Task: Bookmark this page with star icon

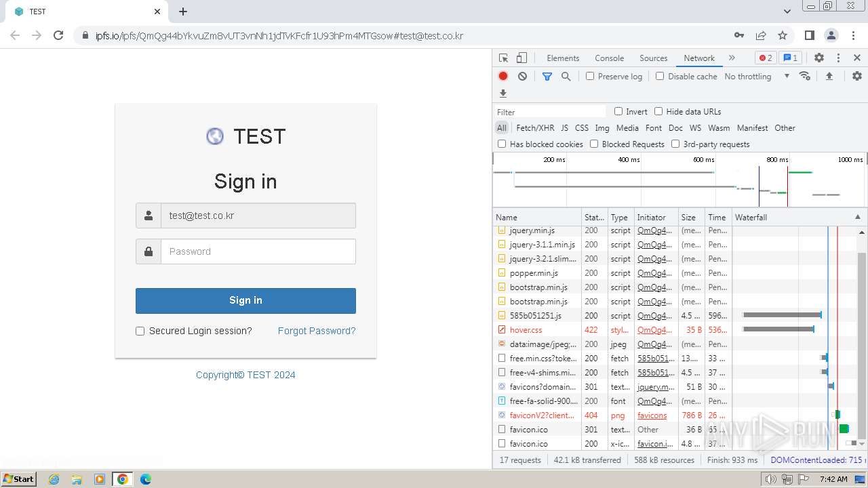Action: click(x=783, y=35)
